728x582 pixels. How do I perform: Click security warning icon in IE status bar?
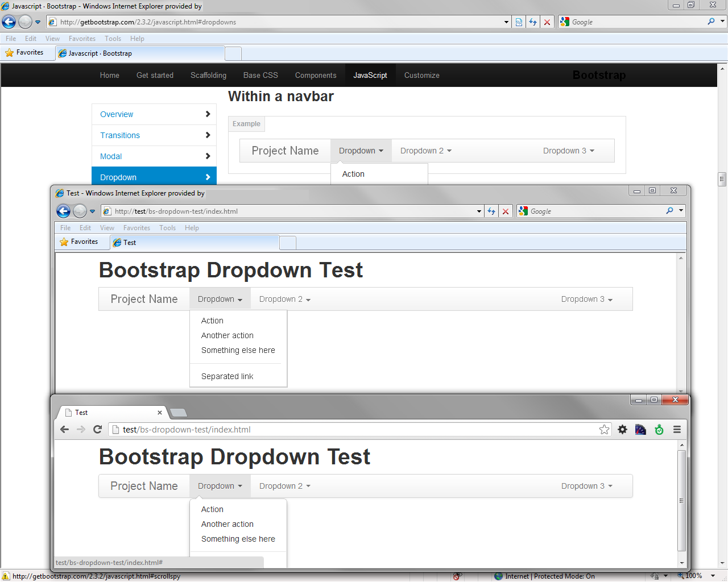click(x=6, y=576)
